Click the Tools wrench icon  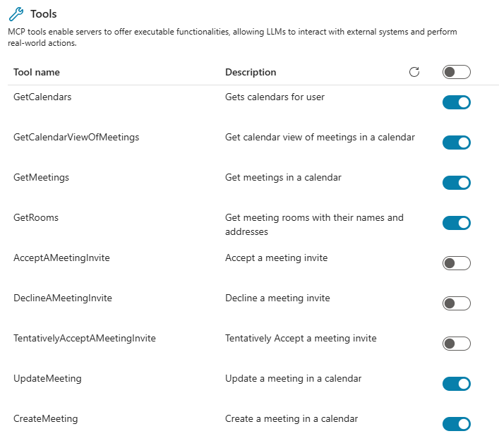[16, 14]
